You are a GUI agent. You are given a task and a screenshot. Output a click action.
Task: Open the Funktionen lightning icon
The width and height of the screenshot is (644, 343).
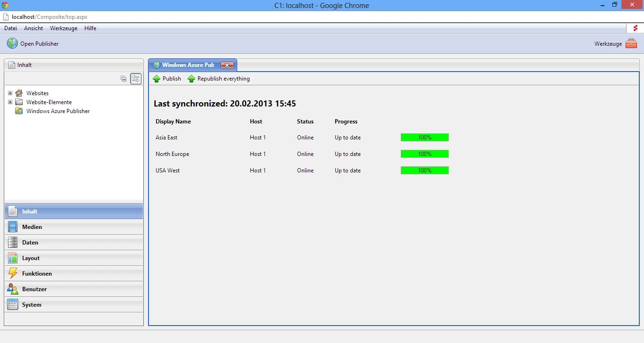13,274
